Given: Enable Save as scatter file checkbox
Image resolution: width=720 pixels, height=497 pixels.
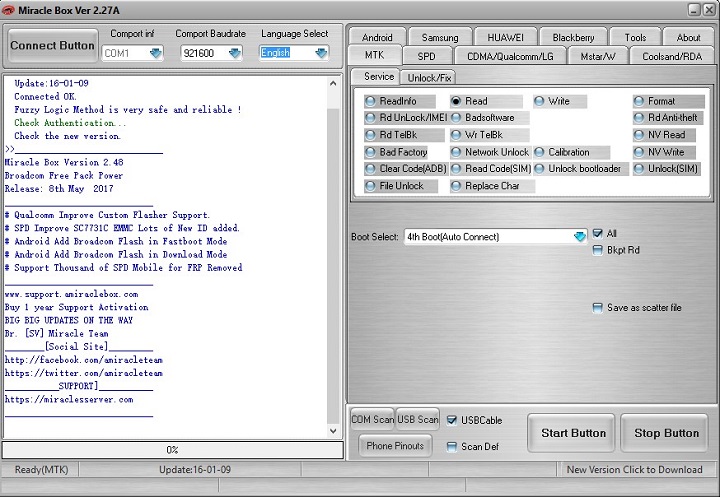Looking at the screenshot, I should (x=597, y=308).
